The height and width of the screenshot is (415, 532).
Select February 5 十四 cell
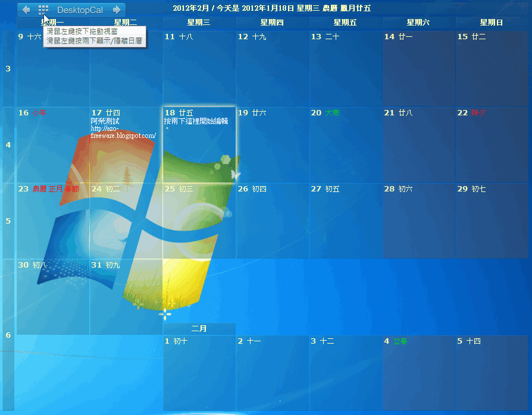pyautogui.click(x=492, y=373)
